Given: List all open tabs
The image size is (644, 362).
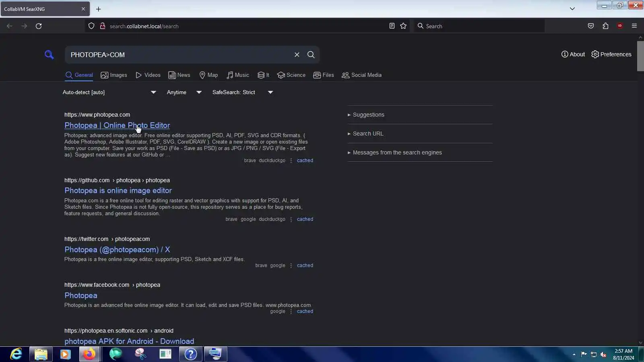Looking at the screenshot, I should click(572, 9).
